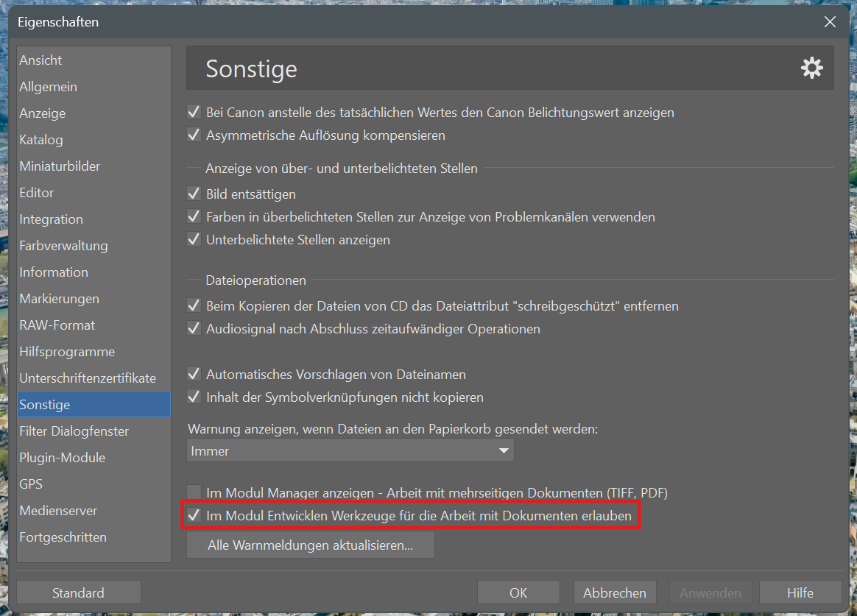This screenshot has width=857, height=616.
Task: Open the 'Ansicht' settings category
Action: 41,60
